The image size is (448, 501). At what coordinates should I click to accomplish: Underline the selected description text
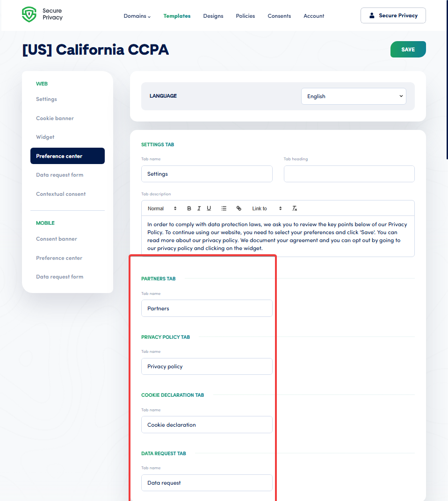(x=209, y=208)
